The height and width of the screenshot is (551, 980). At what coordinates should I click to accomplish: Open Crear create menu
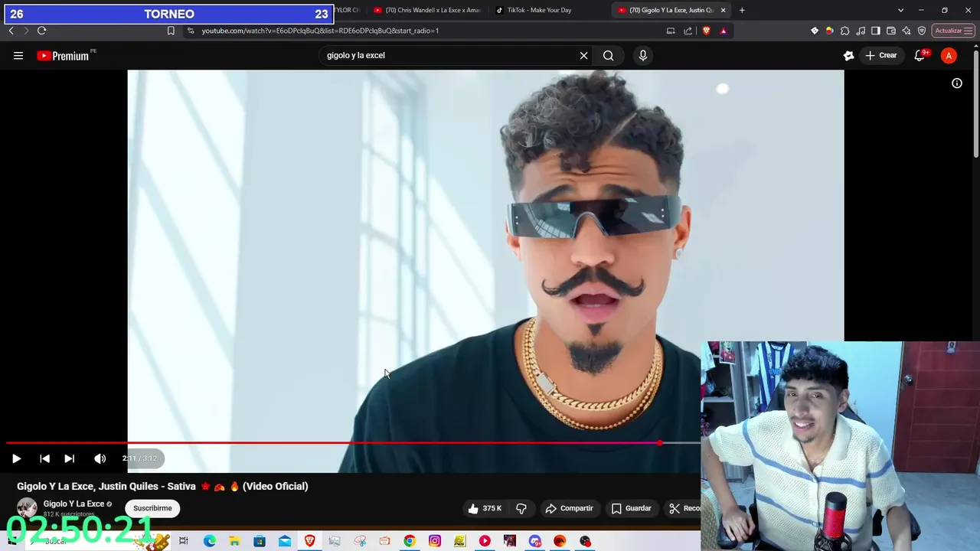(x=880, y=55)
